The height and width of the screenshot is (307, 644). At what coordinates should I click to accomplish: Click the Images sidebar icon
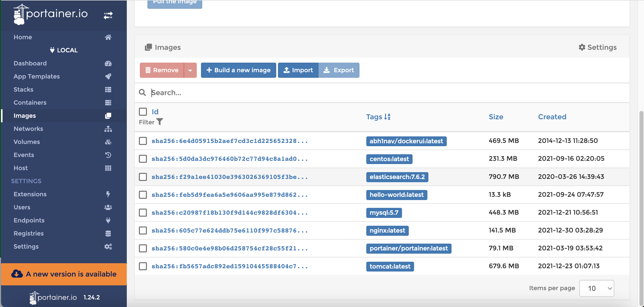click(x=108, y=116)
